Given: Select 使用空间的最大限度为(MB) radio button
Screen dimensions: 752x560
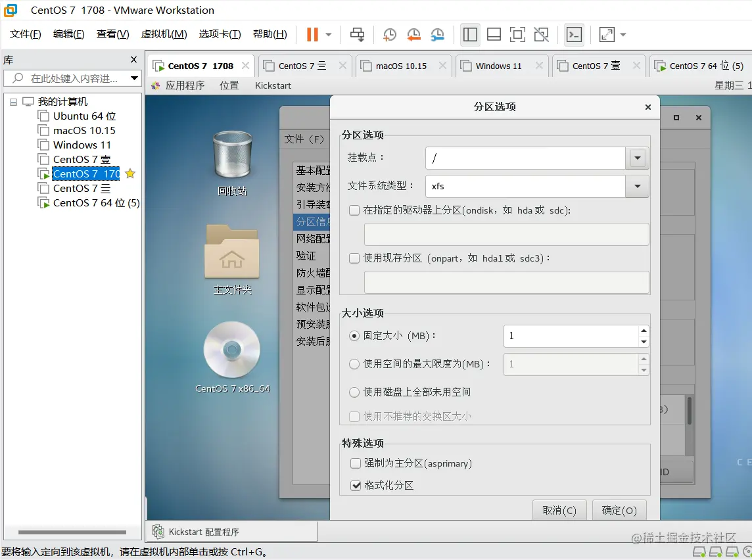Looking at the screenshot, I should pos(354,364).
